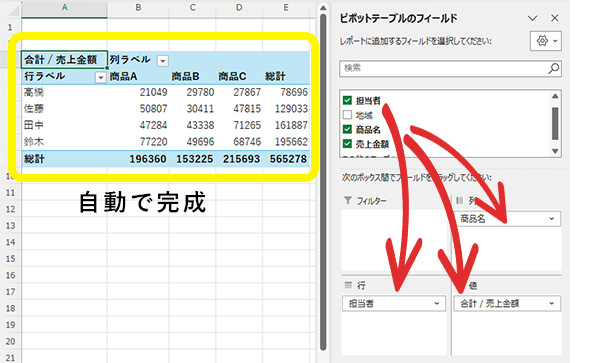This screenshot has height=363, width=603.
Task: Select column A header
Action: 64,8
